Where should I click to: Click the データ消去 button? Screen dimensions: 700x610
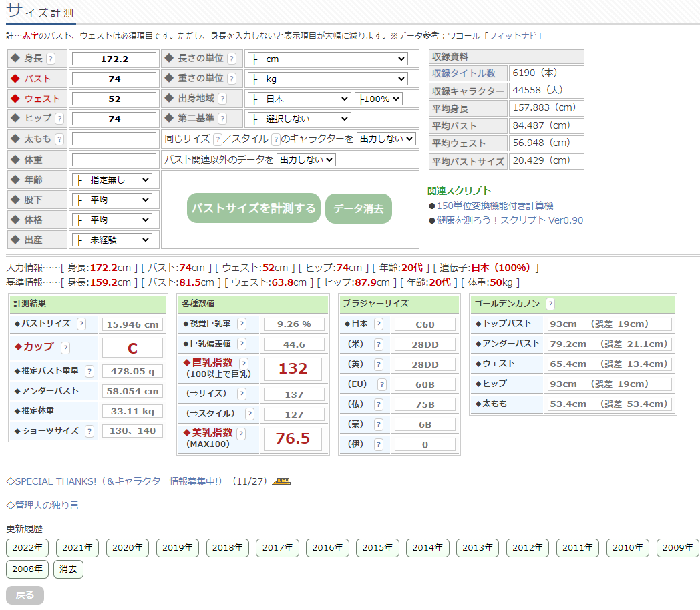click(359, 208)
